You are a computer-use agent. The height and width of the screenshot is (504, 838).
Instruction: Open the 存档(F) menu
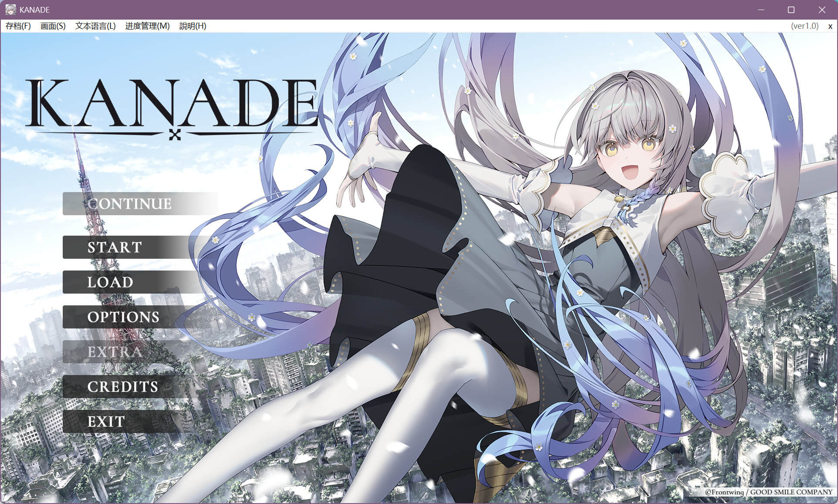tap(18, 26)
